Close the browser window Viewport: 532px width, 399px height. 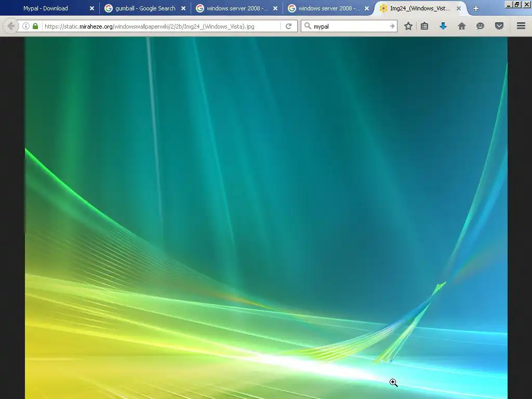pyautogui.click(x=527, y=4)
